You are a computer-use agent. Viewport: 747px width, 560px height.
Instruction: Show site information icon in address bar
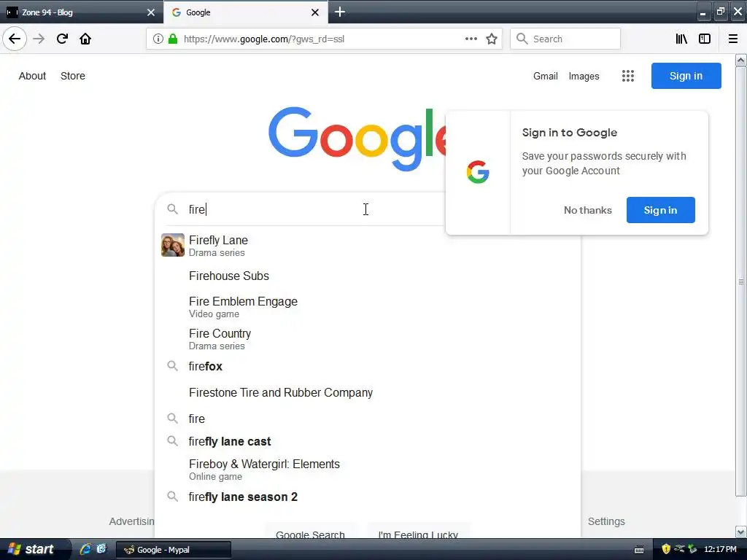[x=158, y=39]
